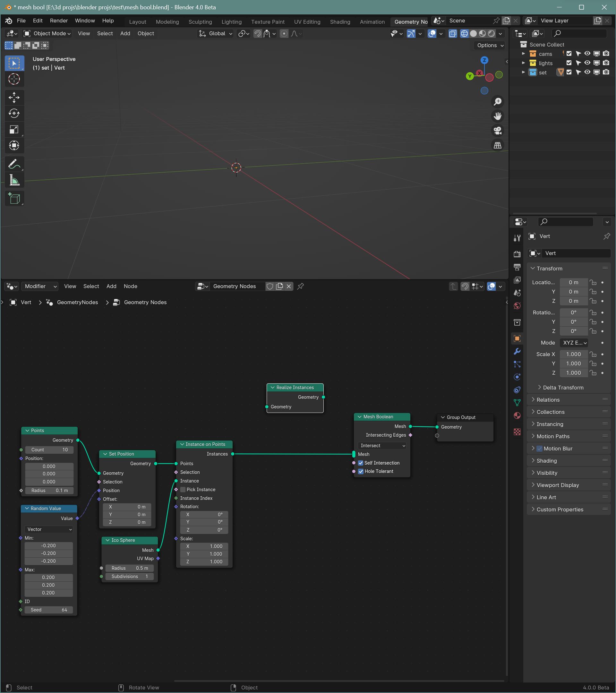Click the Points Count value slider
Image resolution: width=616 pixels, height=693 pixels.
point(49,450)
